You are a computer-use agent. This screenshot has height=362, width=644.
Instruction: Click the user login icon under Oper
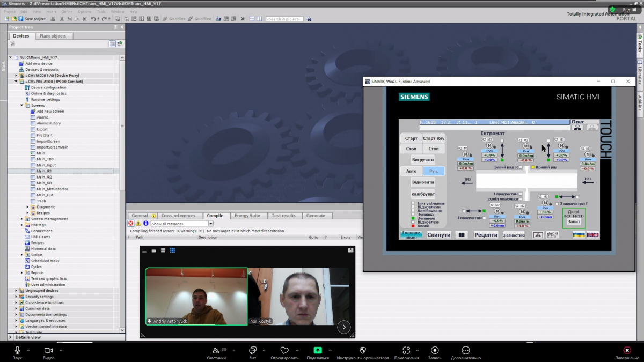coord(577,128)
